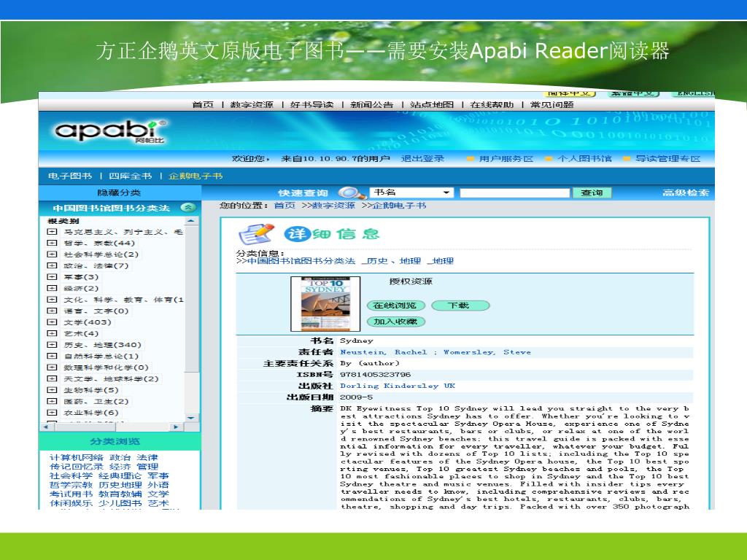The image size is (747, 560).
Task: Open 站点地图 in the top menu
Action: [x=432, y=105]
